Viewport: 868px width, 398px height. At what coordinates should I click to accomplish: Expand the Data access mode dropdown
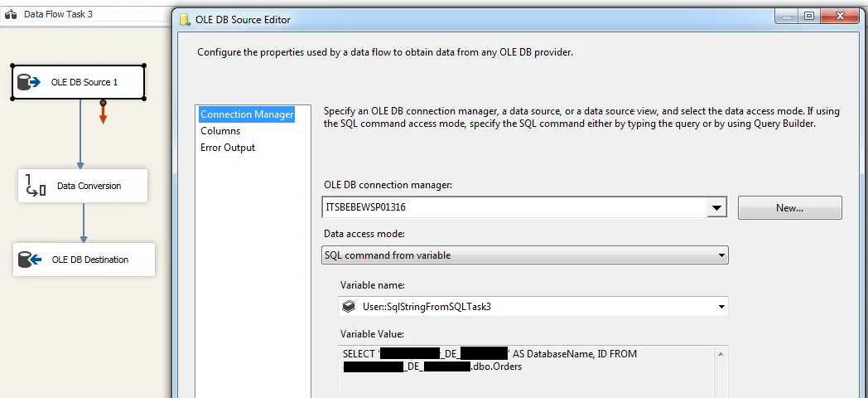click(x=721, y=255)
